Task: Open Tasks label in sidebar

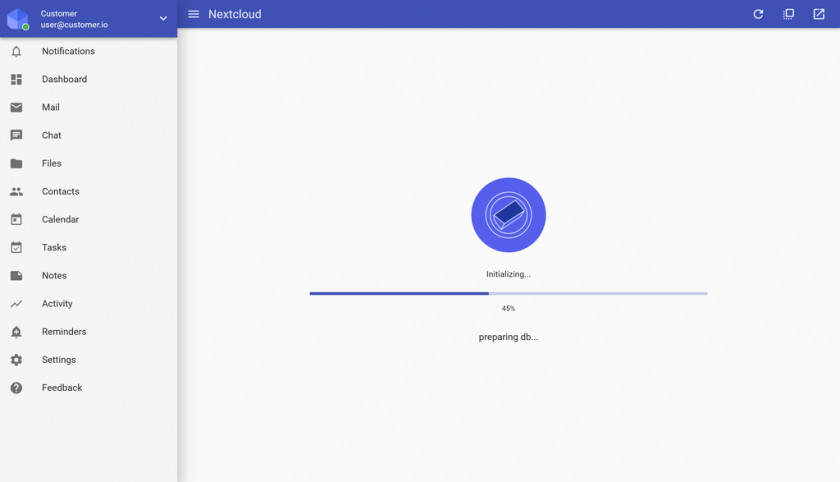Action: (54, 247)
